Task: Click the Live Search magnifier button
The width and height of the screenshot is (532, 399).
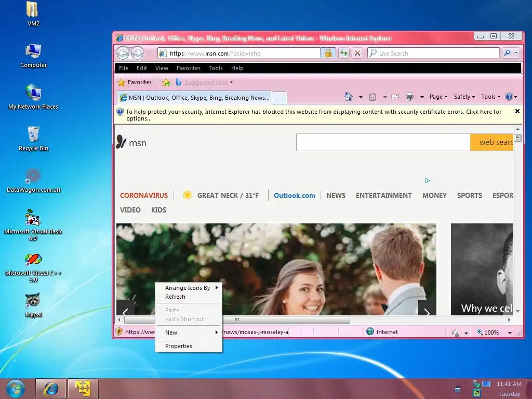Action: pyautogui.click(x=507, y=53)
